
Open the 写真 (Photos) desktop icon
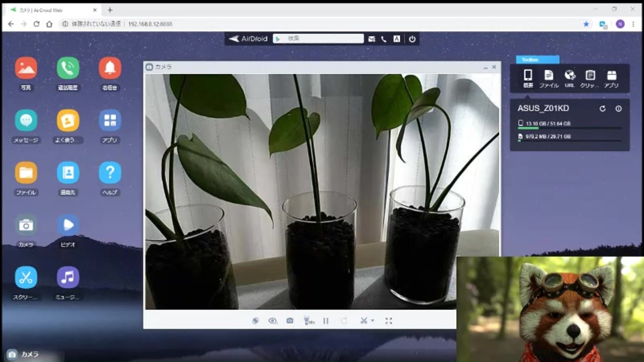point(26,68)
